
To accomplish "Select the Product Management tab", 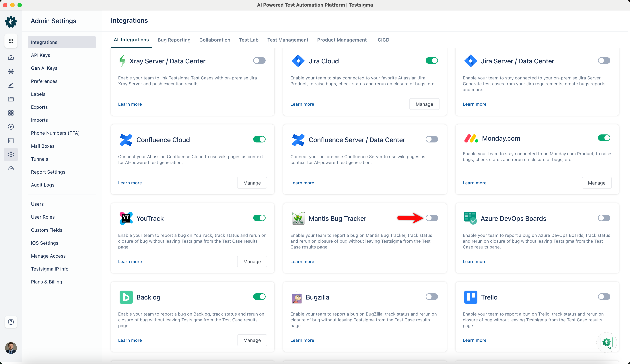I will 342,40.
